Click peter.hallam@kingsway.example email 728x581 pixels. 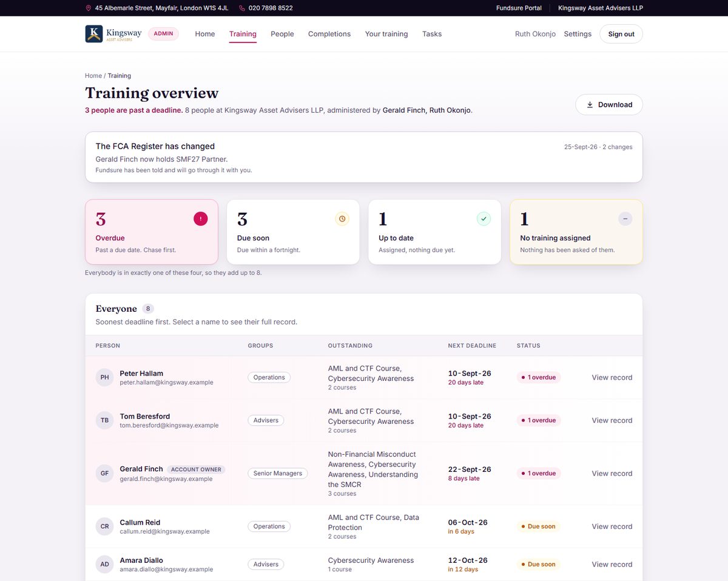pyautogui.click(x=166, y=383)
